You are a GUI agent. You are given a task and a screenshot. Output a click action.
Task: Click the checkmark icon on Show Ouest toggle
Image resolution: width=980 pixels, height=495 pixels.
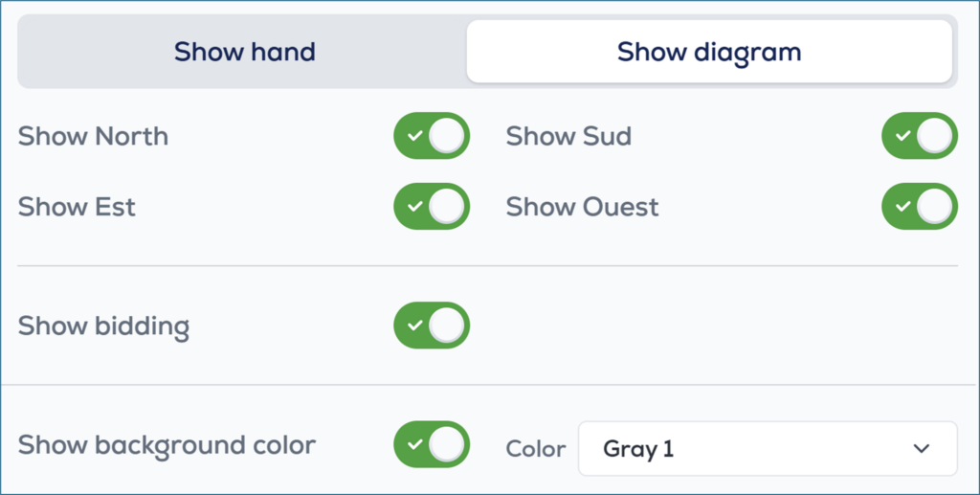tap(902, 207)
